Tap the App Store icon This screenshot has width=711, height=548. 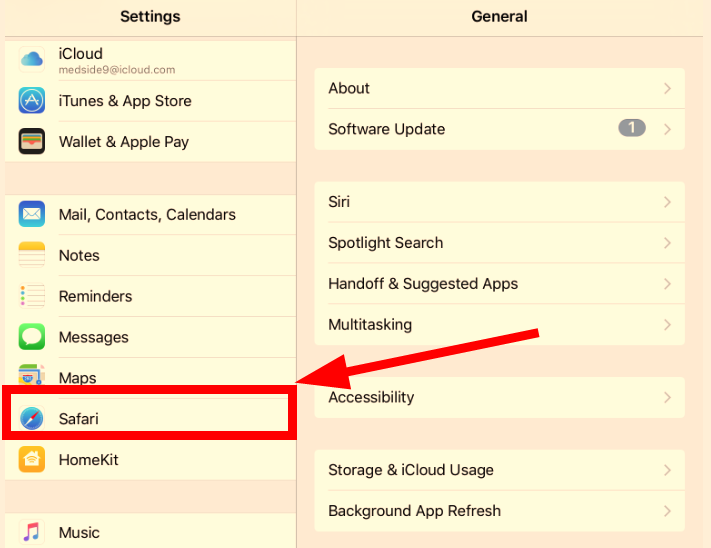point(32,100)
